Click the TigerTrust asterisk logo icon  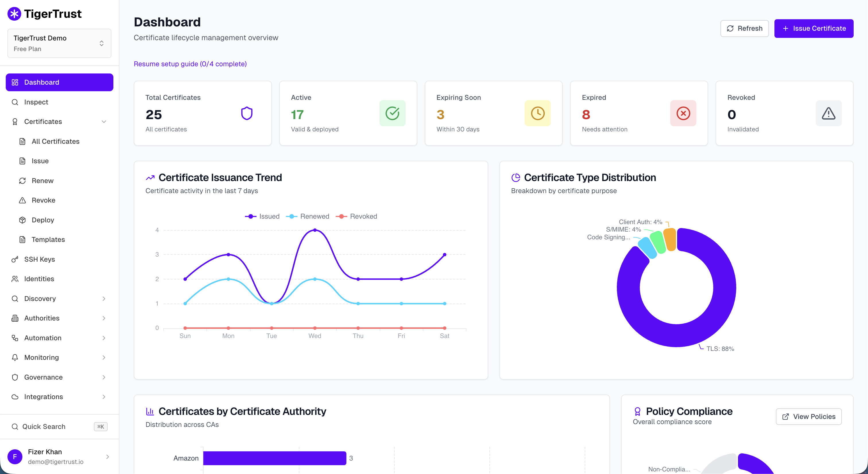14,14
